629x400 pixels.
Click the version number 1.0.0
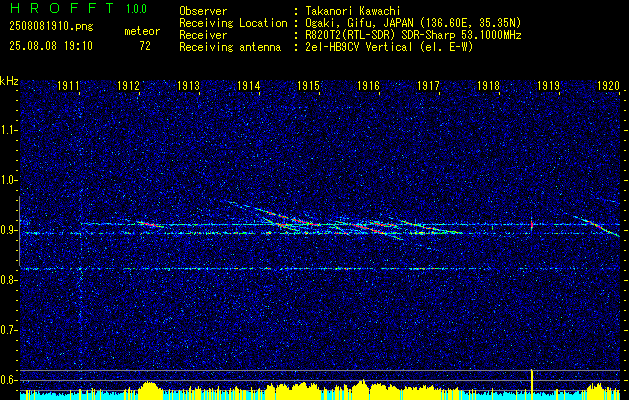136,9
